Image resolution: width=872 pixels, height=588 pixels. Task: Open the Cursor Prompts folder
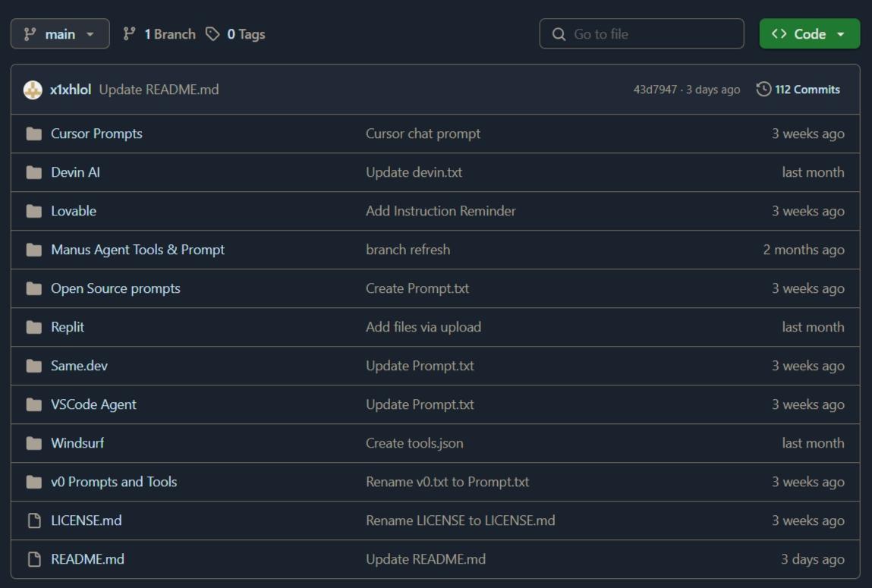coord(97,134)
